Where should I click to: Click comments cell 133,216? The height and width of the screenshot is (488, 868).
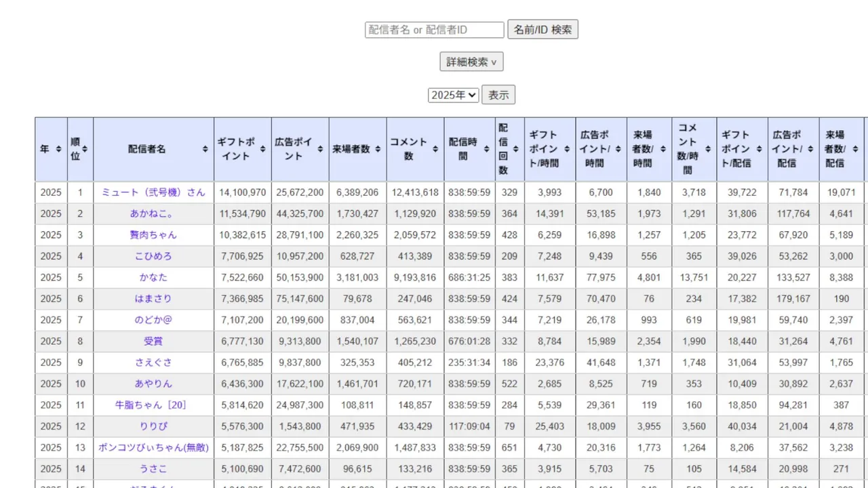pos(416,469)
